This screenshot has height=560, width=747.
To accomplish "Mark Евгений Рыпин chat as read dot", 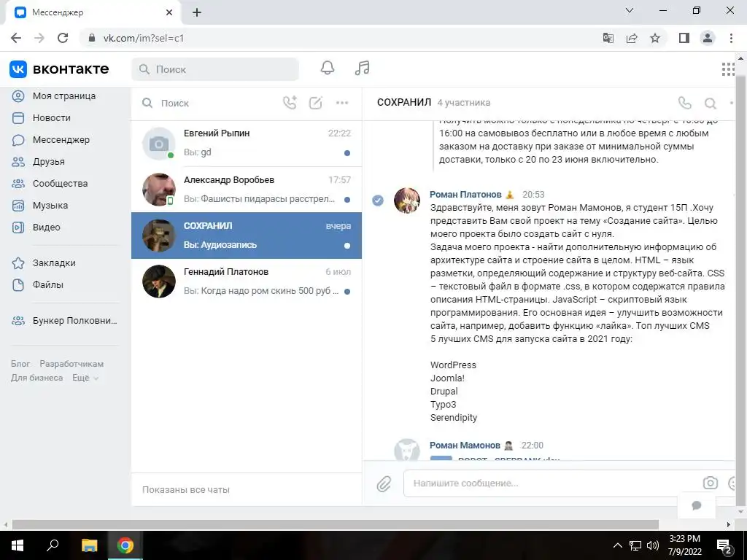I will (x=347, y=153).
